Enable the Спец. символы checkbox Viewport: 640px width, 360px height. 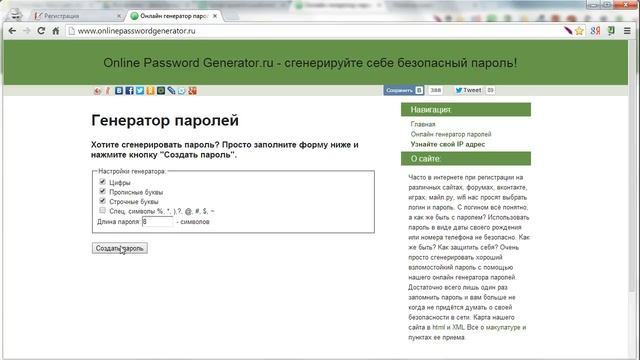(x=102, y=210)
